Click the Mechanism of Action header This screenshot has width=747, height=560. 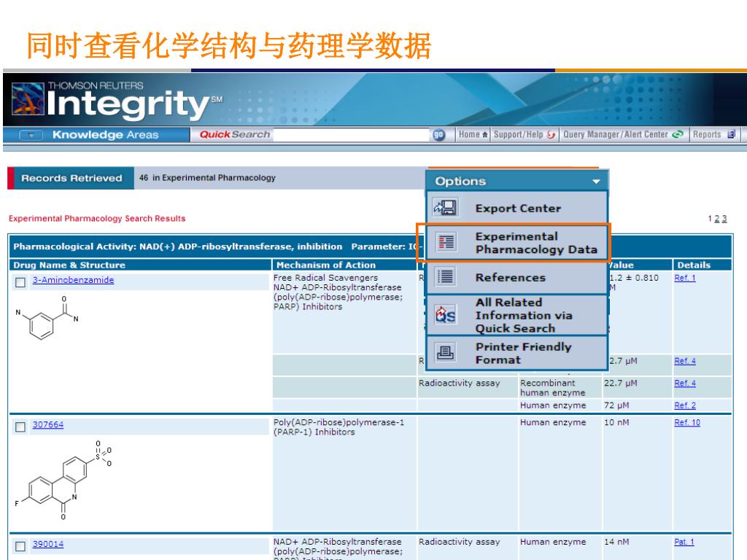click(326, 265)
